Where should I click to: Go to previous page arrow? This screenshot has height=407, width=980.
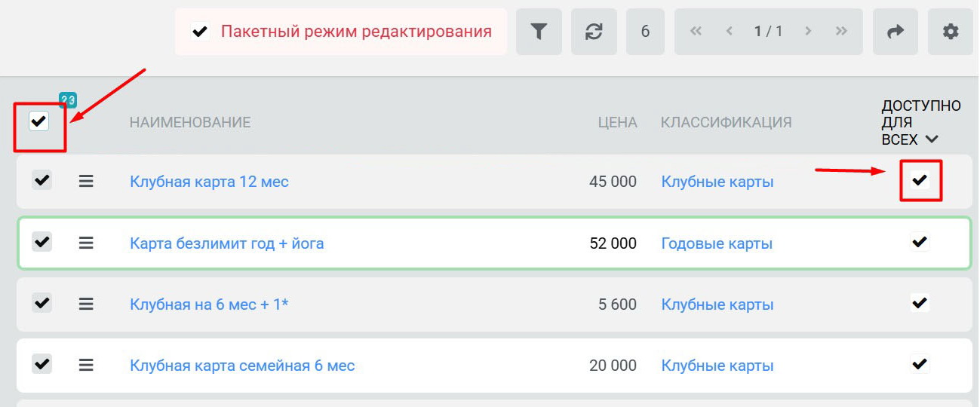click(729, 32)
